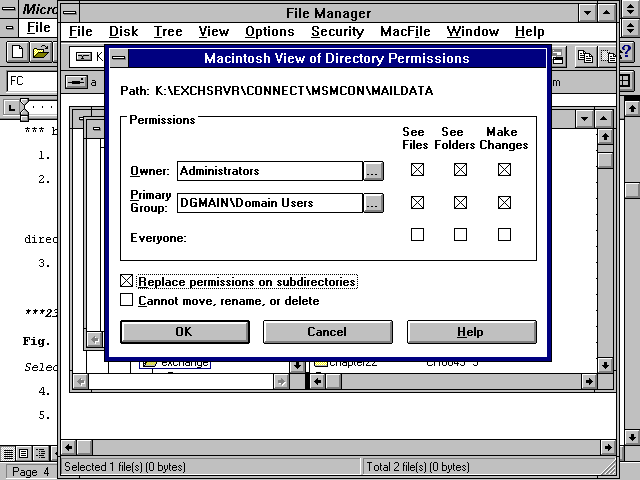
Task: Click file list right scroll arrow
Action: pyautogui.click(x=589, y=382)
